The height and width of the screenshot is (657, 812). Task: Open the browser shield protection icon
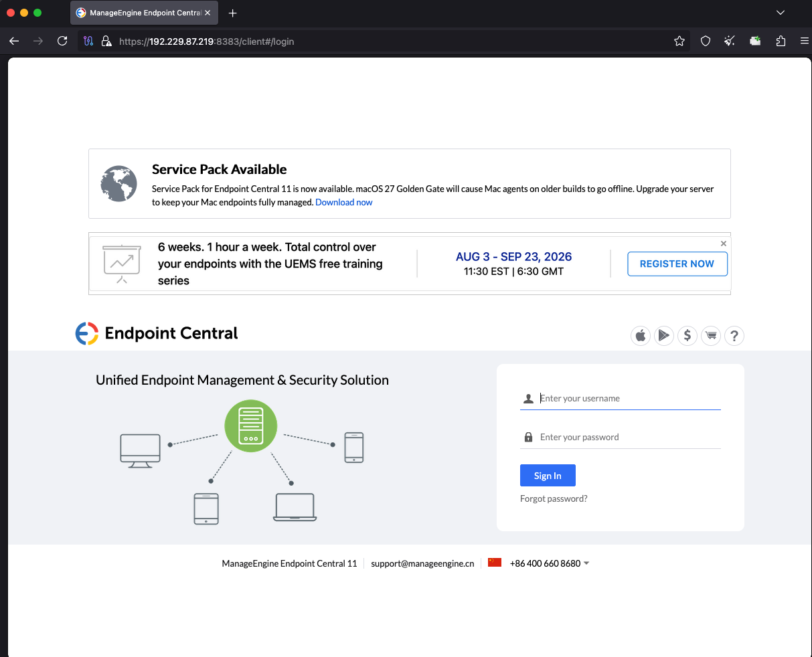[706, 41]
